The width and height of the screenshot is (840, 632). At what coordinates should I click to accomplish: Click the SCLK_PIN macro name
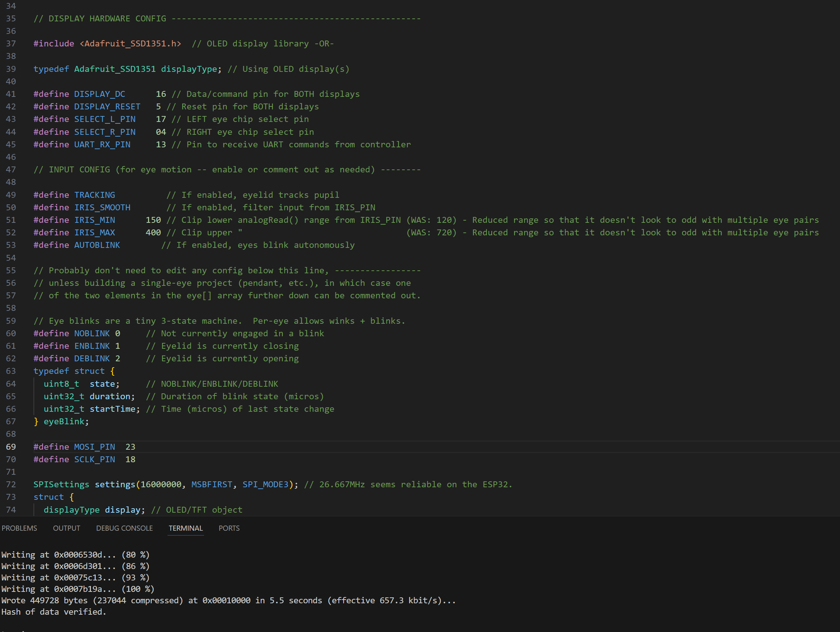(95, 459)
